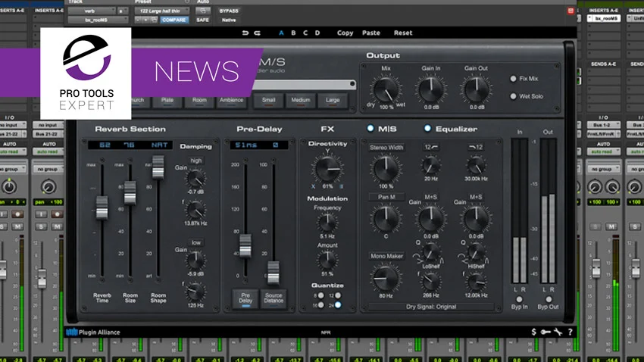644x362 pixels.
Task: Open the low-pass 12 slope selector
Action: [476, 147]
